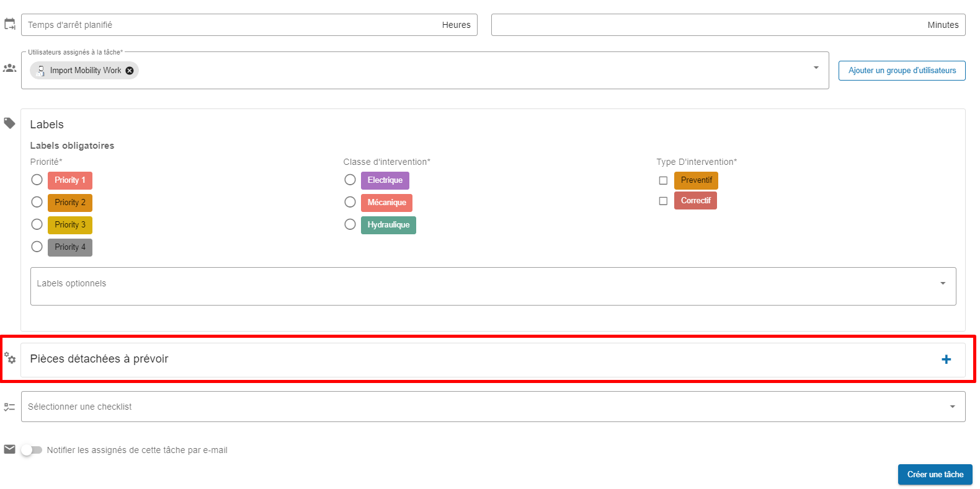Click the green Hydraulique label
The height and width of the screenshot is (489, 980).
pyautogui.click(x=388, y=225)
